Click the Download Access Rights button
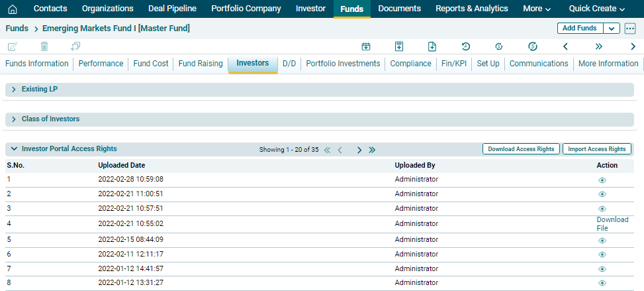 click(x=521, y=149)
